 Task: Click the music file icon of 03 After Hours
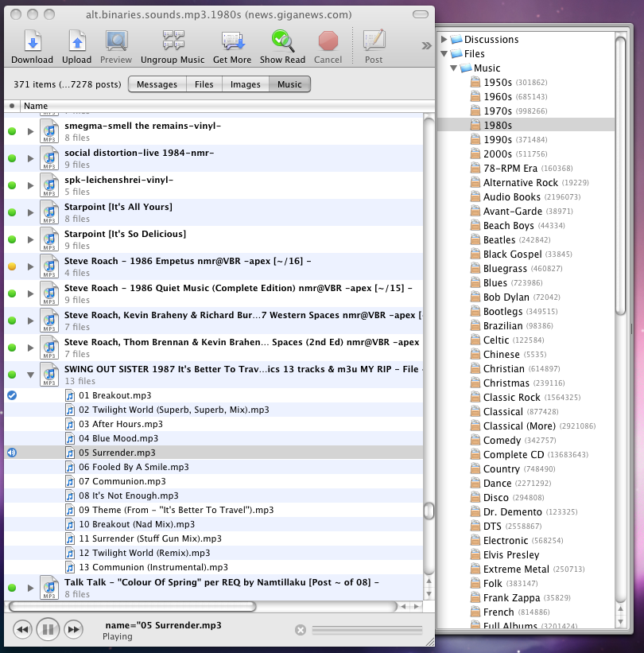[x=70, y=424]
